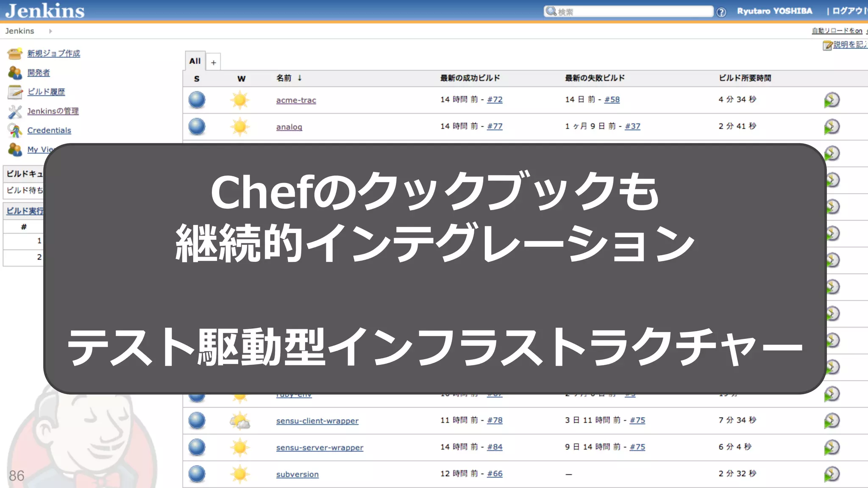This screenshot has width=868, height=488.
Task: Sort by 最新の失敗ビルド column
Action: [x=595, y=78]
